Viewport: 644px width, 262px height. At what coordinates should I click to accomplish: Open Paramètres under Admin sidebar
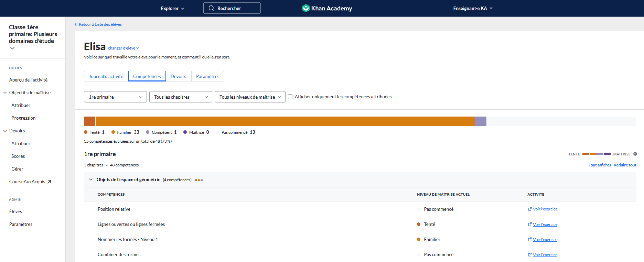click(21, 224)
